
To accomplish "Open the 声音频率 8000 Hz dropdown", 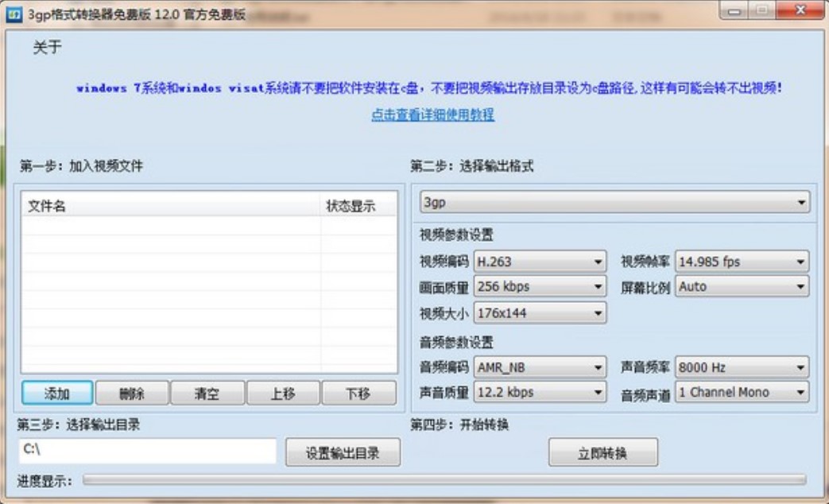I will 742,367.
